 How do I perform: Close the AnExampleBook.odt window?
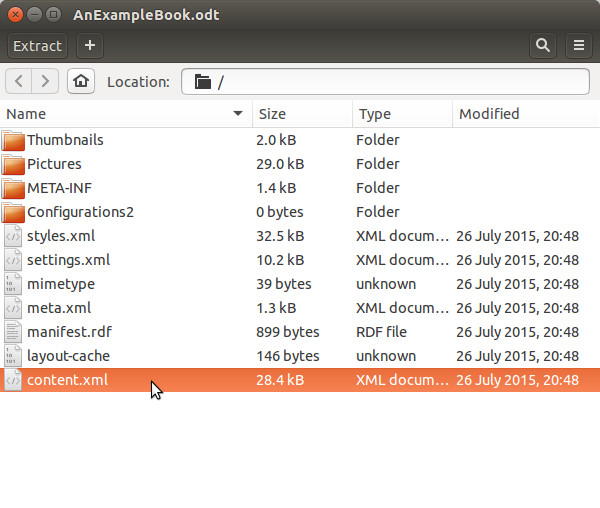[x=15, y=15]
